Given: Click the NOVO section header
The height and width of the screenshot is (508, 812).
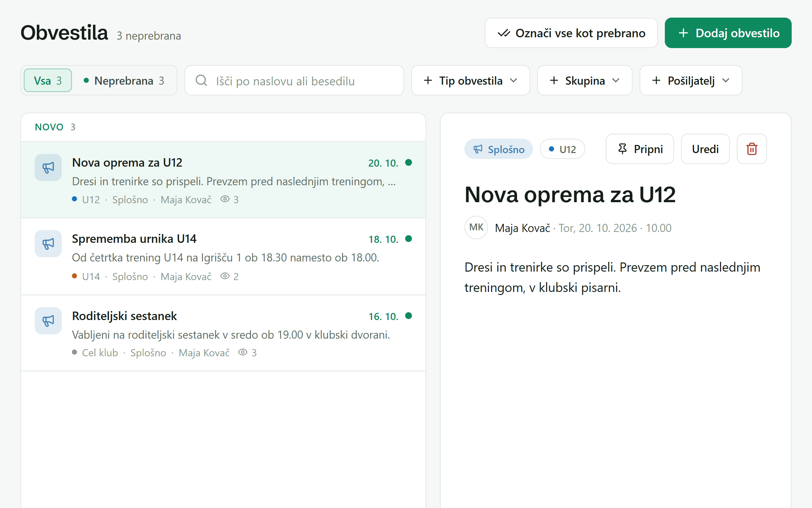Looking at the screenshot, I should (49, 127).
